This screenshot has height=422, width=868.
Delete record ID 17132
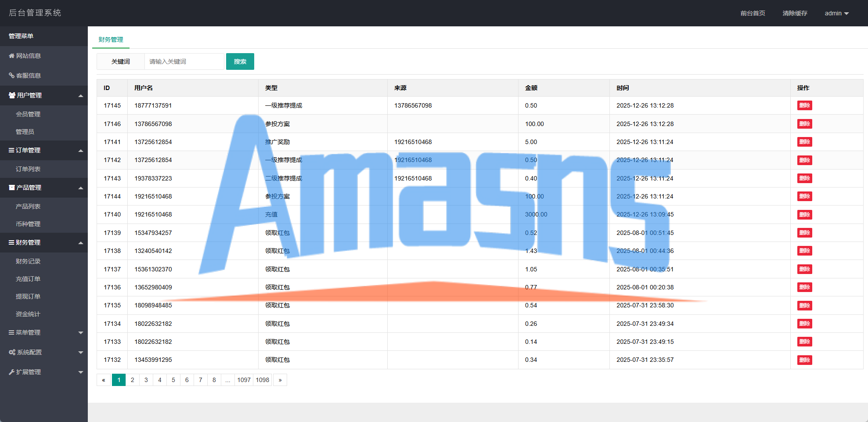pos(804,360)
